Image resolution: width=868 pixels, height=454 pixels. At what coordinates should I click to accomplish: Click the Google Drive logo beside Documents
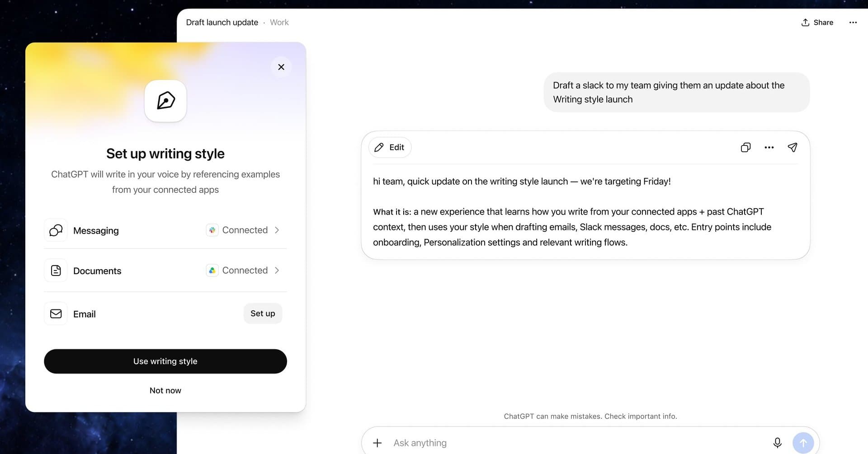pyautogui.click(x=212, y=270)
